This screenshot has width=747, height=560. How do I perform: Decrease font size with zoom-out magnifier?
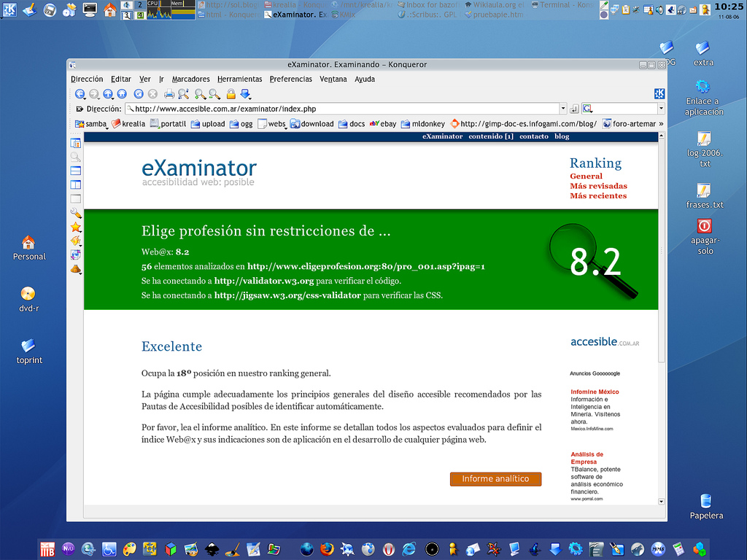(214, 94)
